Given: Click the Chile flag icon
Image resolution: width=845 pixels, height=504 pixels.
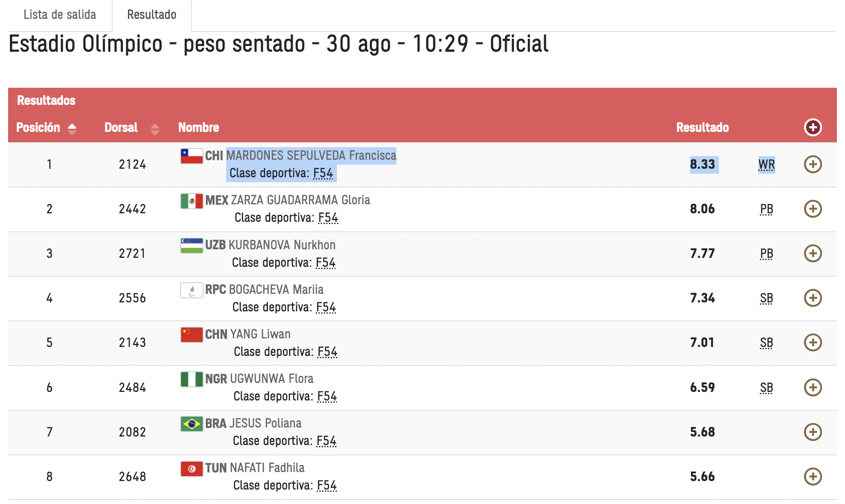Looking at the screenshot, I should [x=191, y=156].
